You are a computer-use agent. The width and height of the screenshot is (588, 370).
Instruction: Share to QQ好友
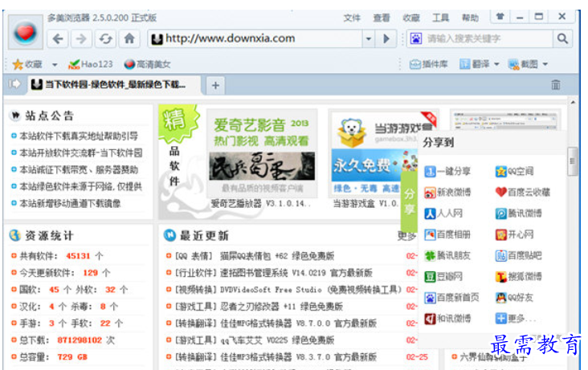click(514, 298)
